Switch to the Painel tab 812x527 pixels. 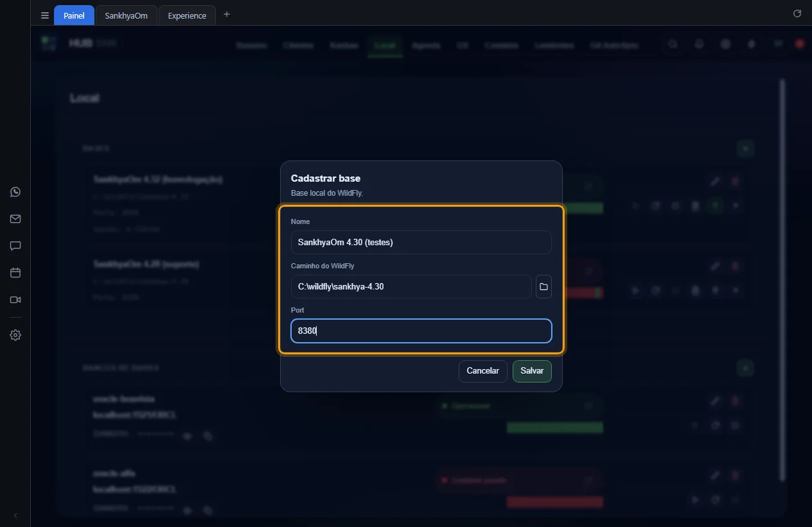pyautogui.click(x=74, y=15)
